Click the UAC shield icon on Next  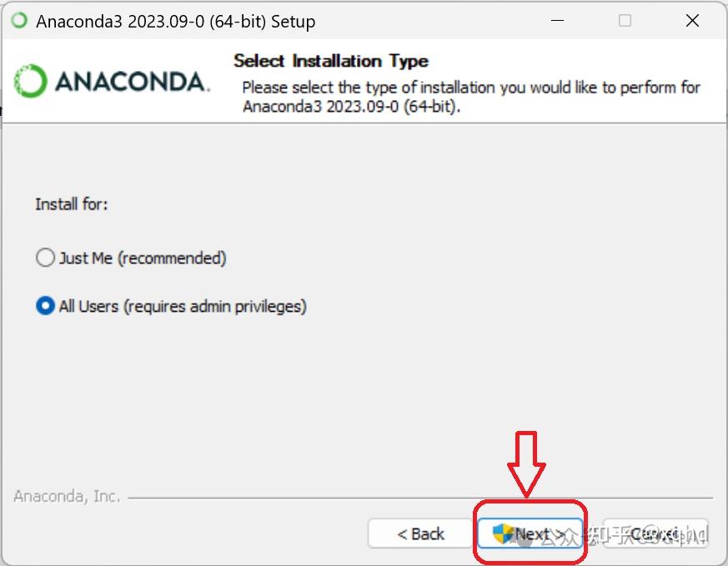(x=503, y=533)
